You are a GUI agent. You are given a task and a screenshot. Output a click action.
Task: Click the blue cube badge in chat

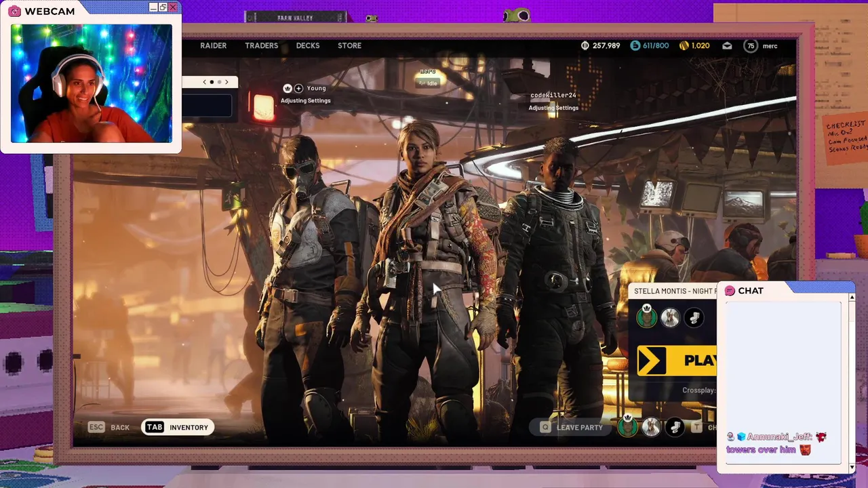[x=741, y=437]
